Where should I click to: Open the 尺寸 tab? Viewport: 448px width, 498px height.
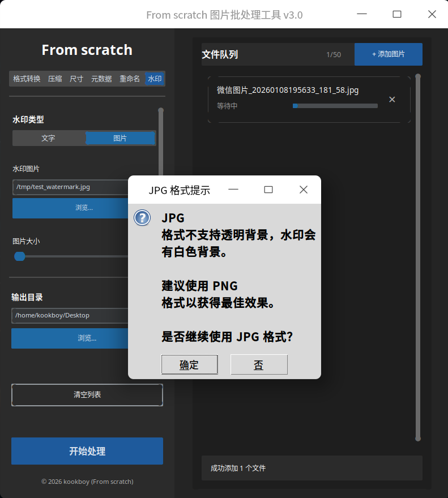76,79
